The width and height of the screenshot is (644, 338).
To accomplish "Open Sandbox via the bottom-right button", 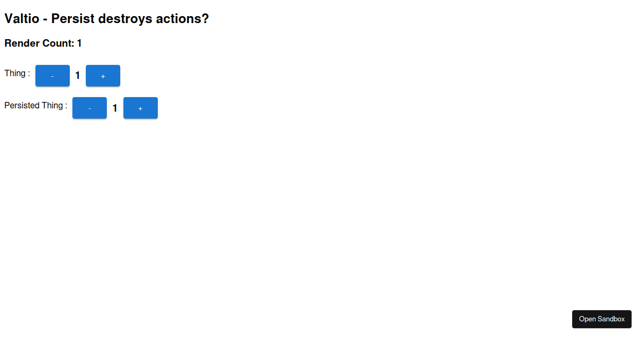I will [x=602, y=319].
